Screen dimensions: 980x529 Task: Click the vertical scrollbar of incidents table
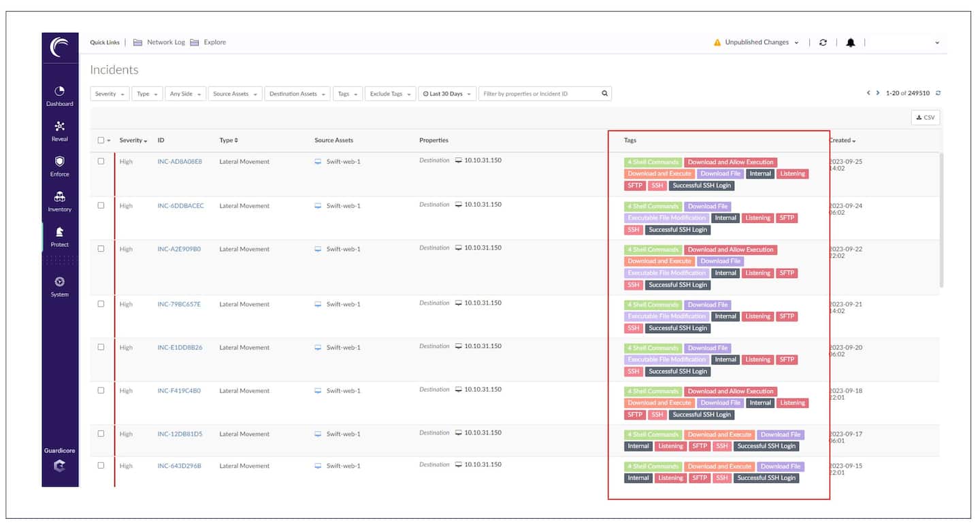pyautogui.click(x=941, y=218)
